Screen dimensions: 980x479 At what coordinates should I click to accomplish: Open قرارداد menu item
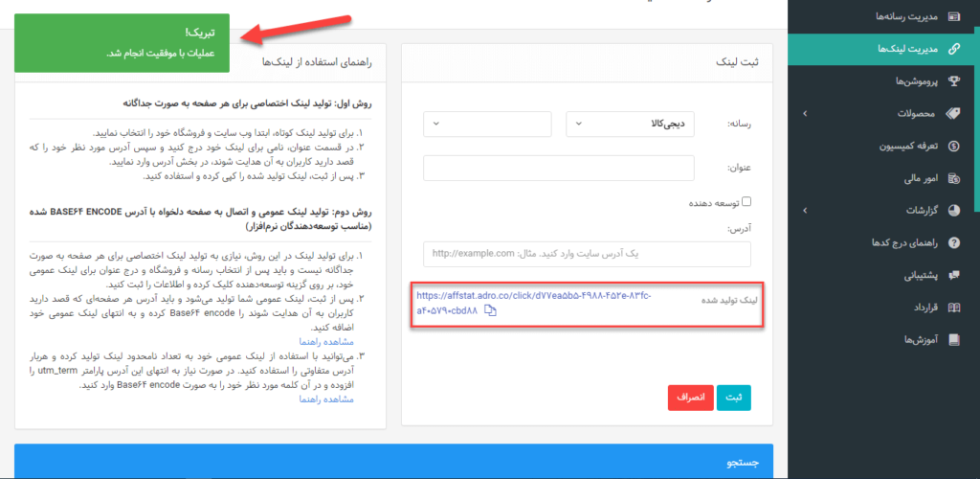pyautogui.click(x=926, y=308)
